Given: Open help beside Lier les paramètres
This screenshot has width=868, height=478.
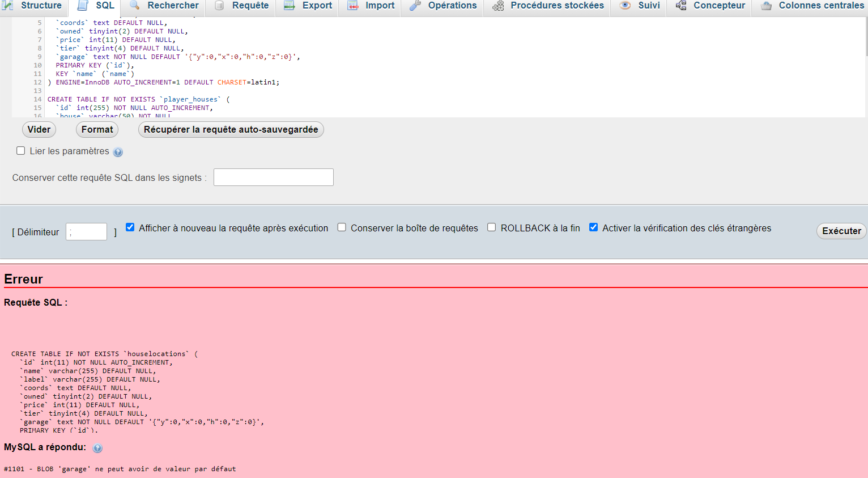Looking at the screenshot, I should (x=118, y=151).
